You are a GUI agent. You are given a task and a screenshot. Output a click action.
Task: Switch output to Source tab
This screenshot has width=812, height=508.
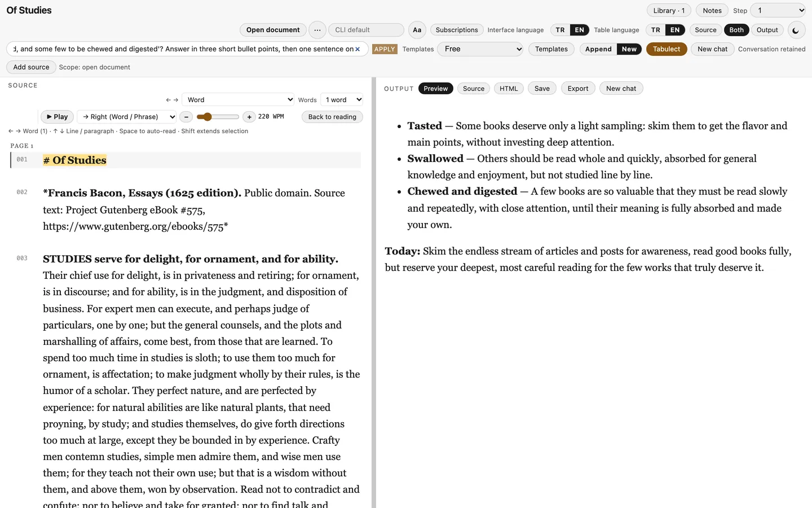[x=474, y=89]
